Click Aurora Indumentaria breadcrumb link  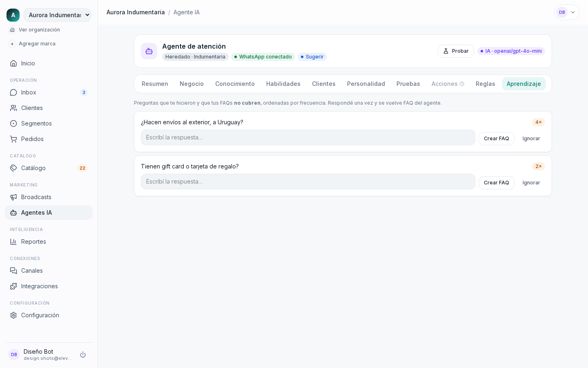pos(136,12)
